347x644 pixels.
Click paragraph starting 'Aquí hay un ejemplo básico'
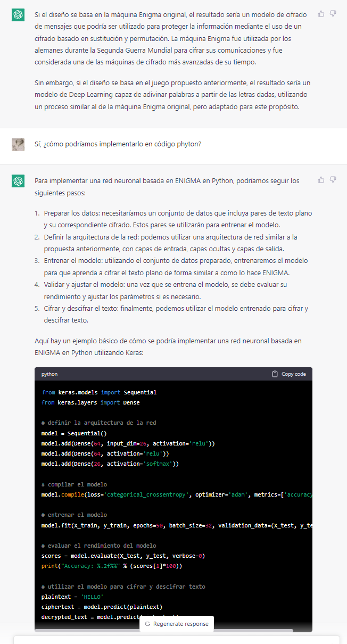[168, 346]
